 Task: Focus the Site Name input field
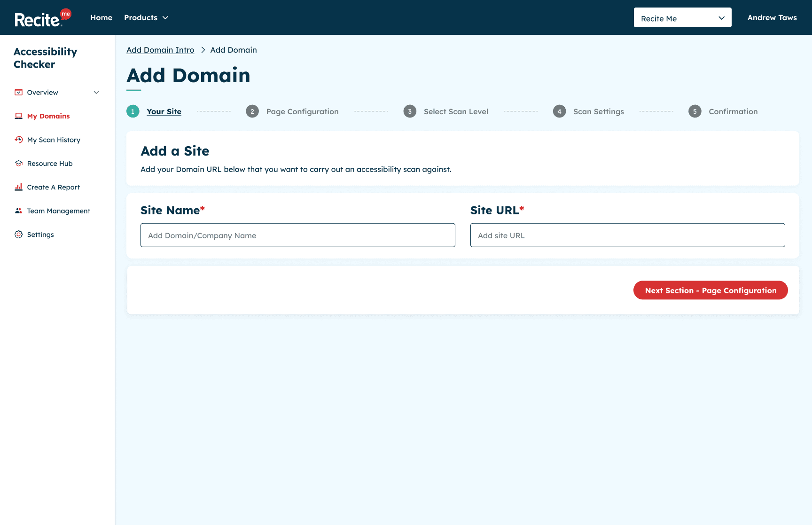point(298,235)
